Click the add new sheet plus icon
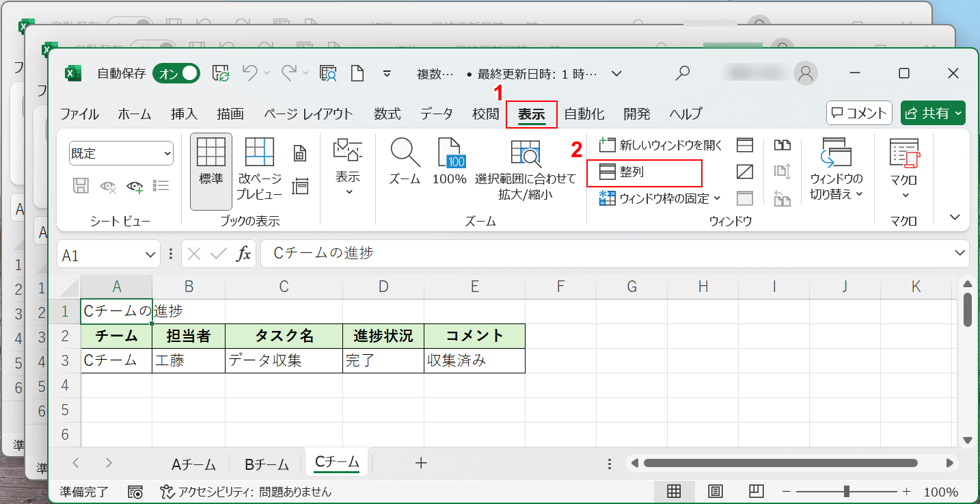This screenshot has width=980, height=504. [421, 463]
